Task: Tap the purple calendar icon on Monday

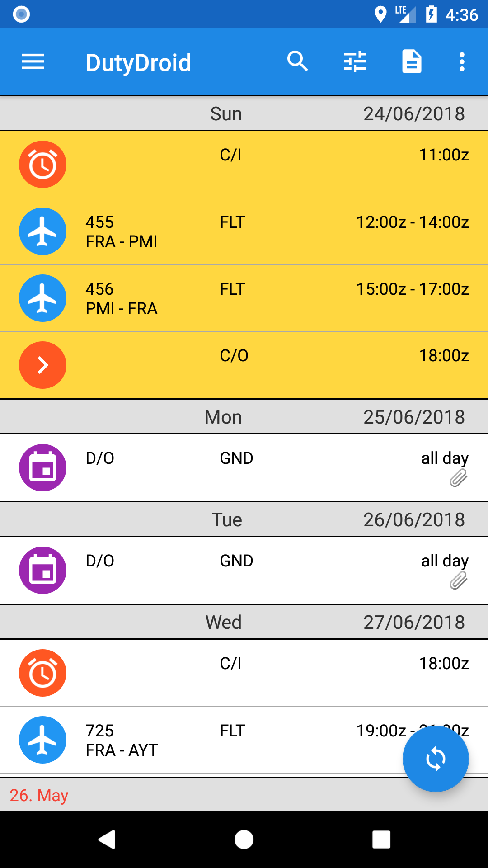Action: click(x=42, y=467)
